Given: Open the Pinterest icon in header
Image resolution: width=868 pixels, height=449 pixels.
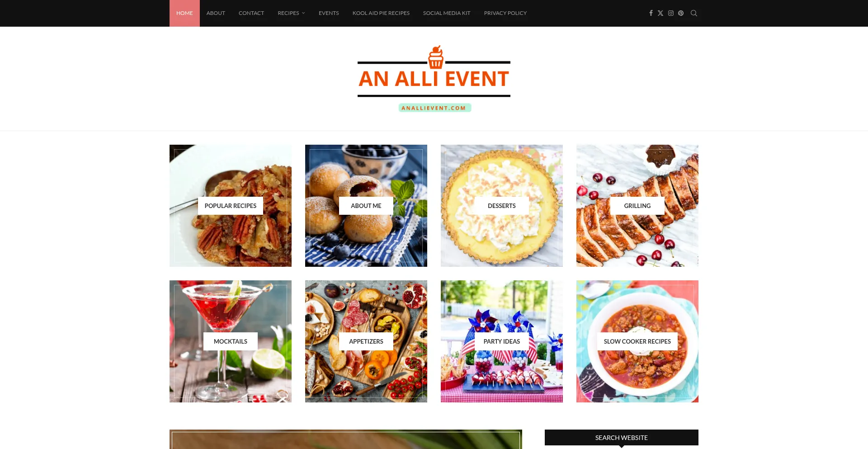Looking at the screenshot, I should pos(681,13).
